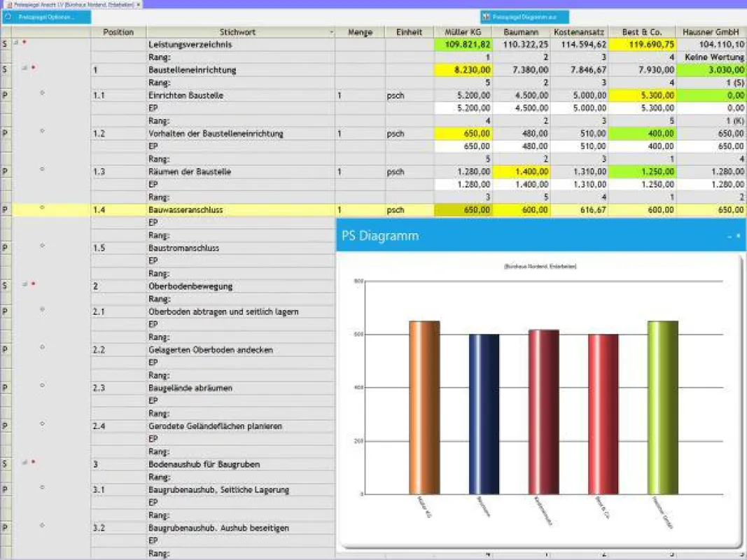This screenshot has width=747, height=560.
Task: Select the Müller KG column header
Action: pos(463,32)
